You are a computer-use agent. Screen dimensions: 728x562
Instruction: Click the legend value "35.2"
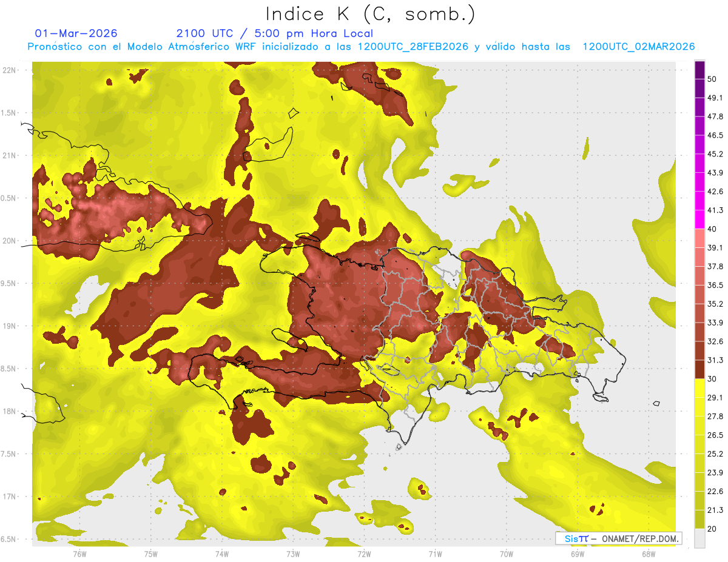pos(715,304)
